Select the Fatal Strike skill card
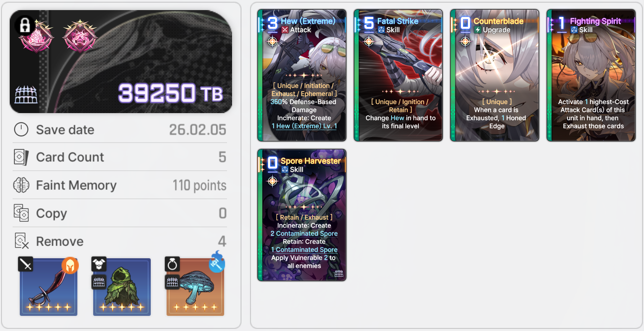This screenshot has width=644, height=331. (398, 75)
